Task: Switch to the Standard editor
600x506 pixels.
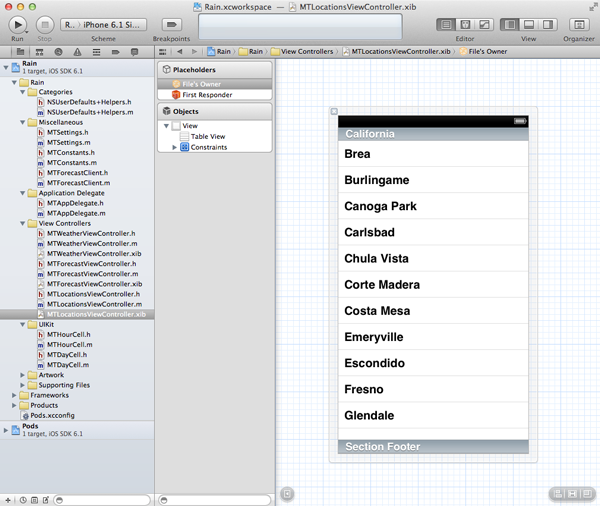Action: [446, 25]
